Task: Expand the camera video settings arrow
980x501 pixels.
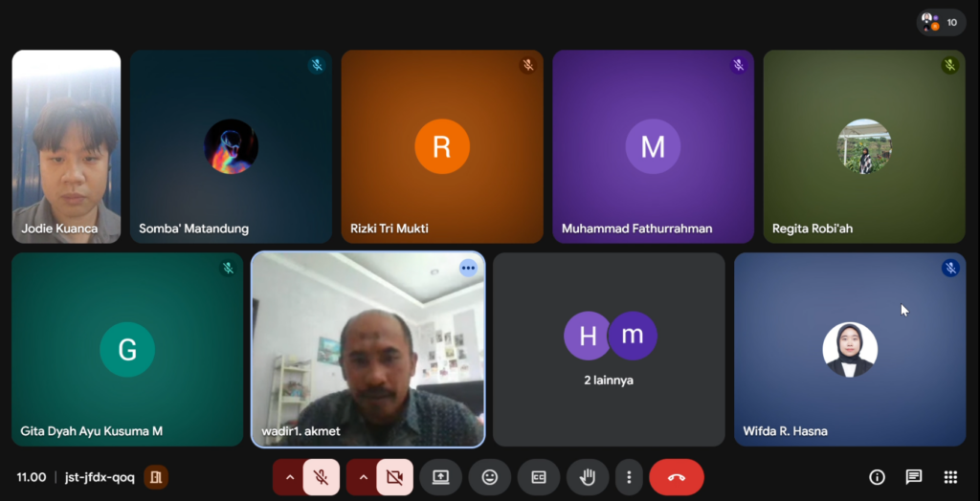Action: point(362,477)
